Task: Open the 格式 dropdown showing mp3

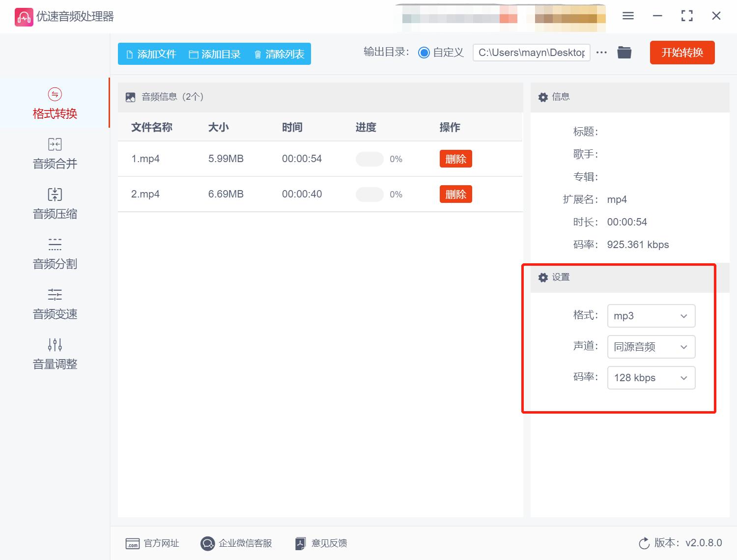Action: coord(651,316)
